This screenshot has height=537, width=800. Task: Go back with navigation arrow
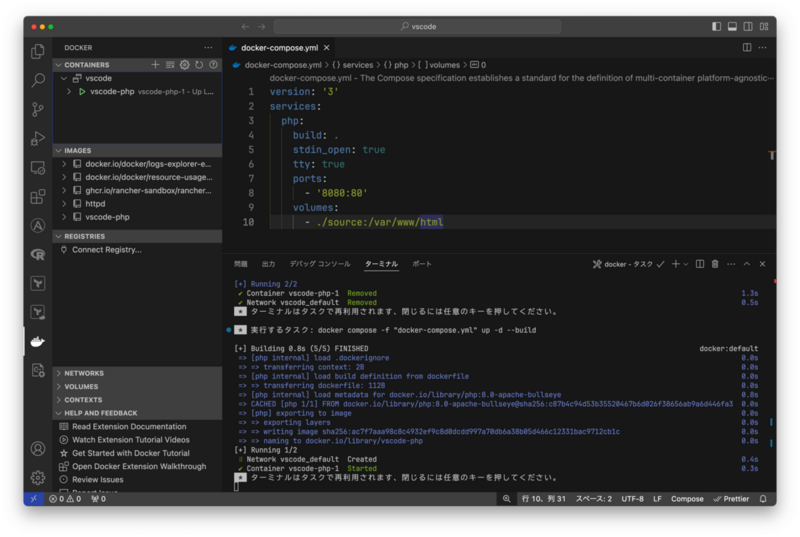[245, 27]
